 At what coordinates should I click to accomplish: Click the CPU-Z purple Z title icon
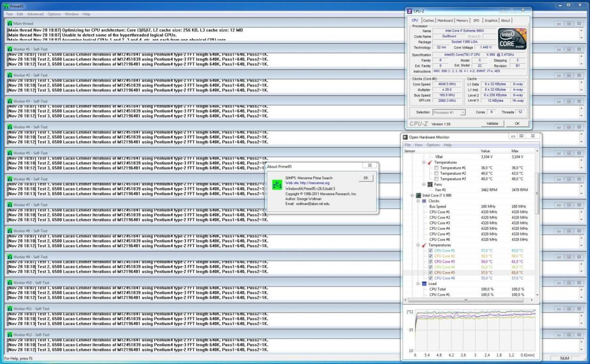[410, 11]
